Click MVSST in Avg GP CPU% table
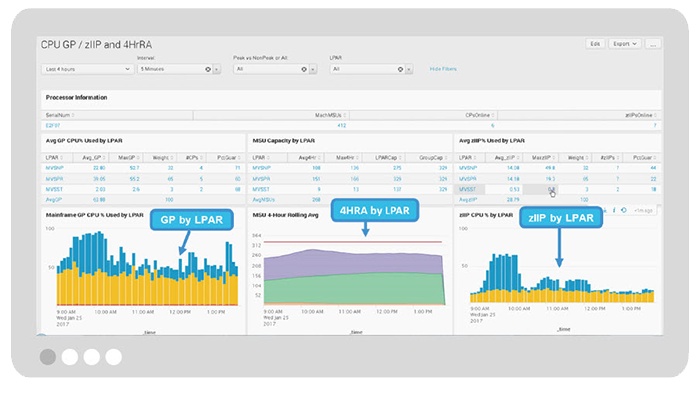 [54, 189]
